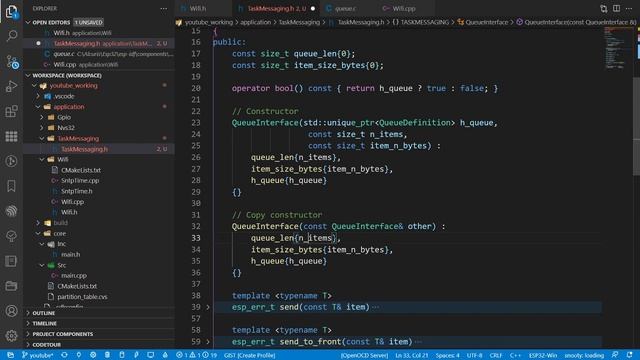Viewport: 640px width, 360px height.
Task: Click the book icon in activity bar
Action: (x=11, y=261)
